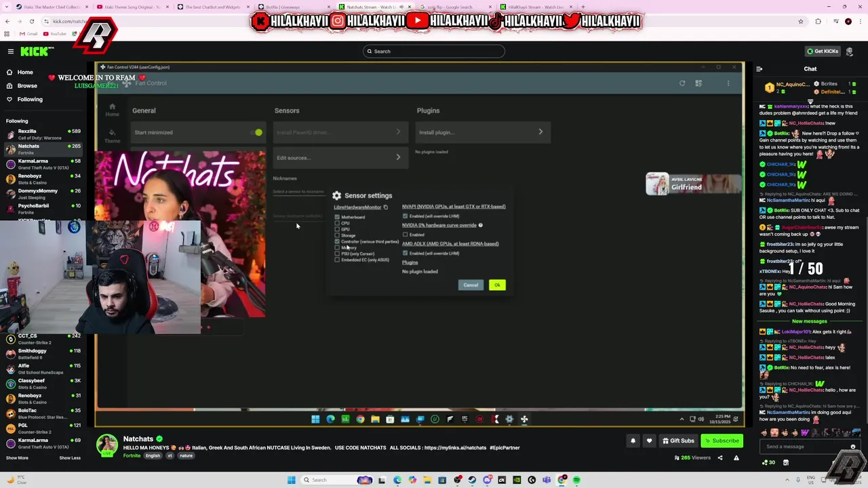Collapse the chat panel arrow icon
Screen dimensions: 868x488
point(759,68)
